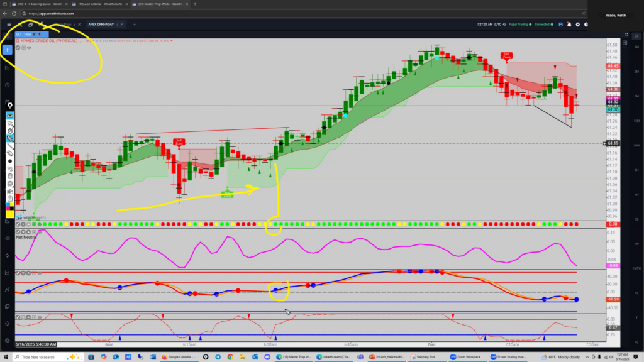Switch to 2.22 webinar WealthCharts browser tab

pos(100,4)
